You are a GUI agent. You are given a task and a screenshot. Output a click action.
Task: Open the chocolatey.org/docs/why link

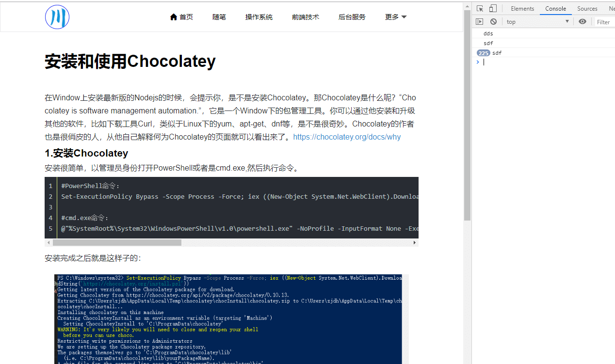click(347, 137)
